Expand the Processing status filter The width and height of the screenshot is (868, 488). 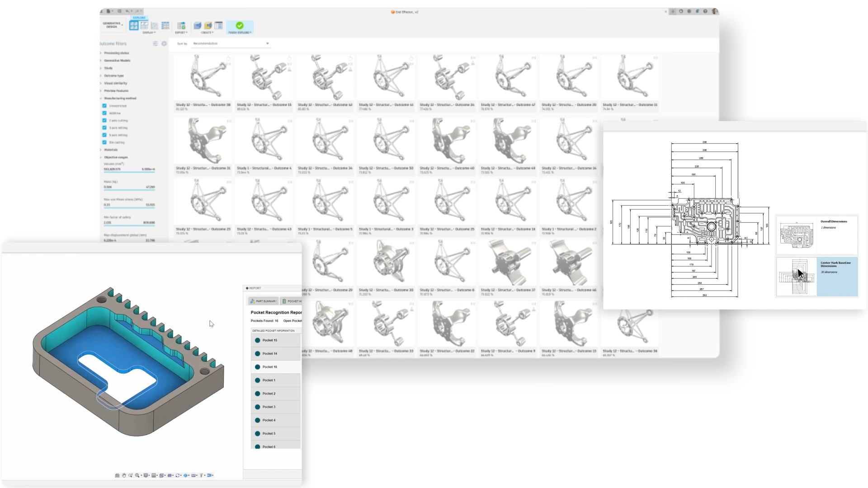tap(117, 53)
